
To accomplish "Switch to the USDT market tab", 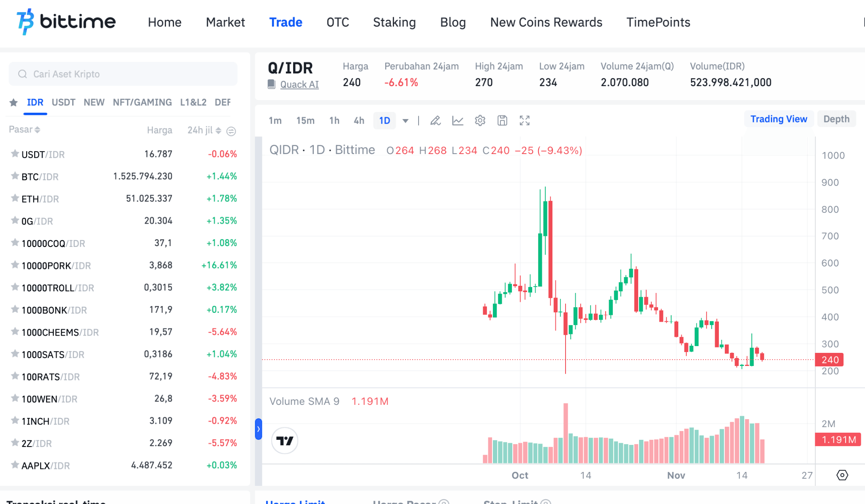I will 63,102.
